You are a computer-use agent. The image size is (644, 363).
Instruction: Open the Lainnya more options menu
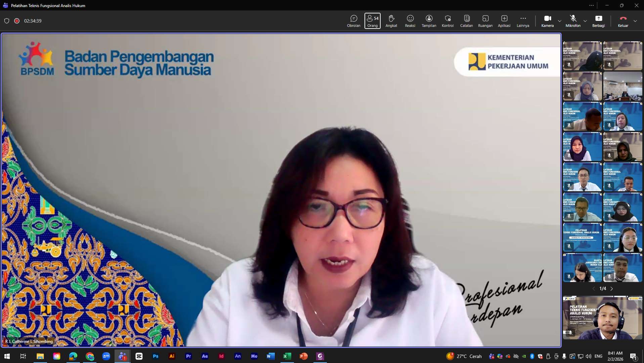523,21
